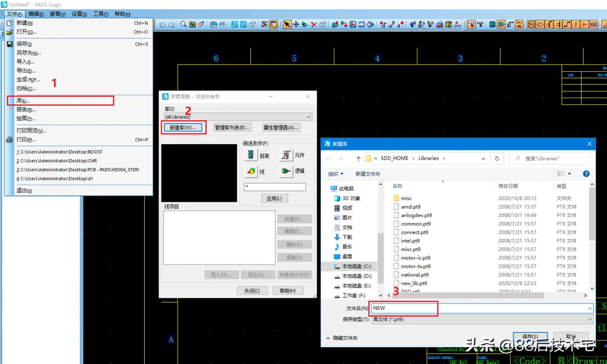The height and width of the screenshot is (364, 607).
Task: Click the Undo arrow in toolbar
Action: tap(162, 24)
